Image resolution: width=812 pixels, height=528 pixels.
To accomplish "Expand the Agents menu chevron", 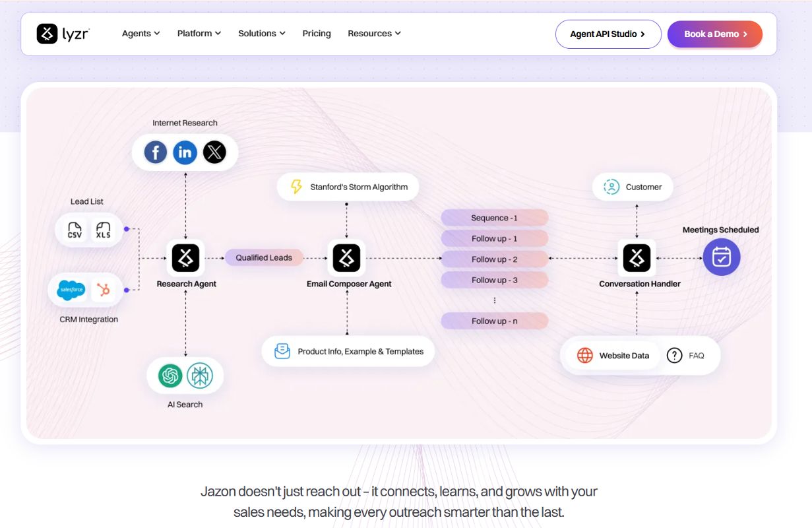I will [x=157, y=34].
